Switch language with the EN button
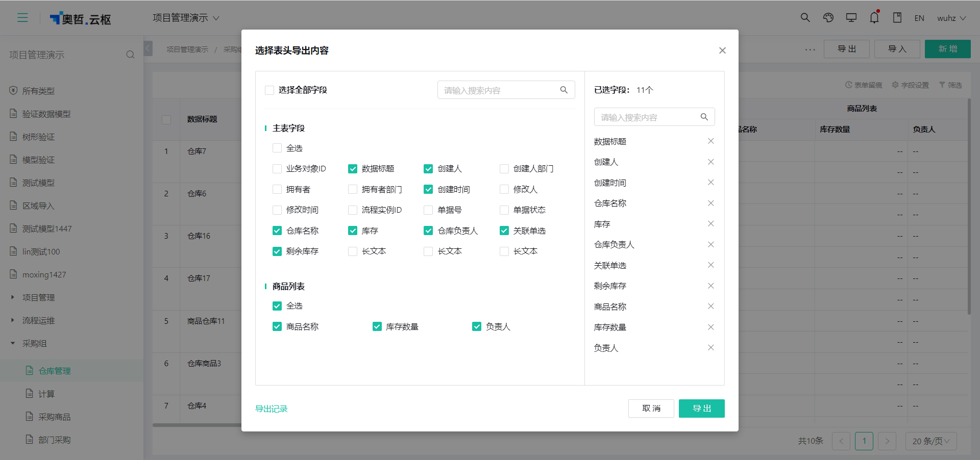 point(919,18)
